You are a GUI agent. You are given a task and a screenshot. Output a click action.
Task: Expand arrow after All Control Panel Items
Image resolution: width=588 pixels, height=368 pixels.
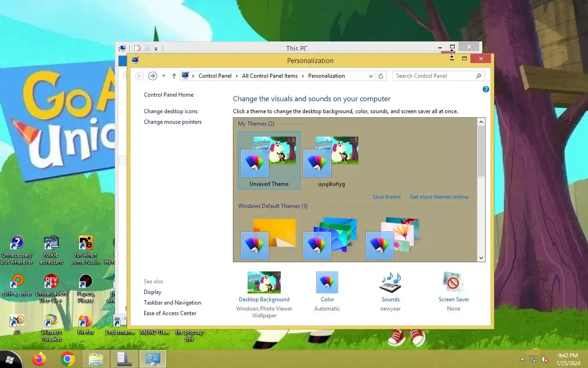tap(303, 76)
